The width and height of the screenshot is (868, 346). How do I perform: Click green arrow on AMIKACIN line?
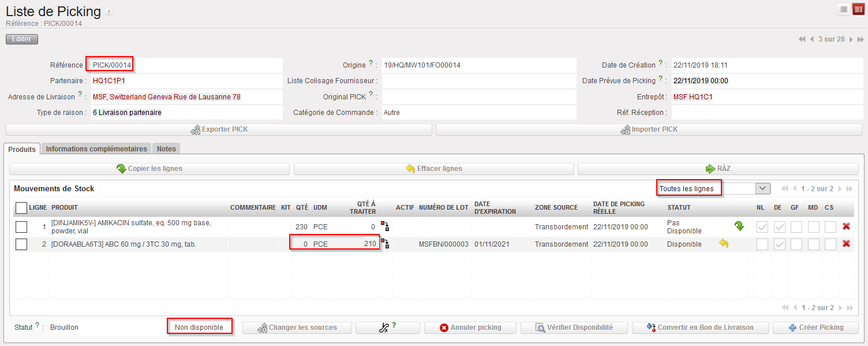739,226
